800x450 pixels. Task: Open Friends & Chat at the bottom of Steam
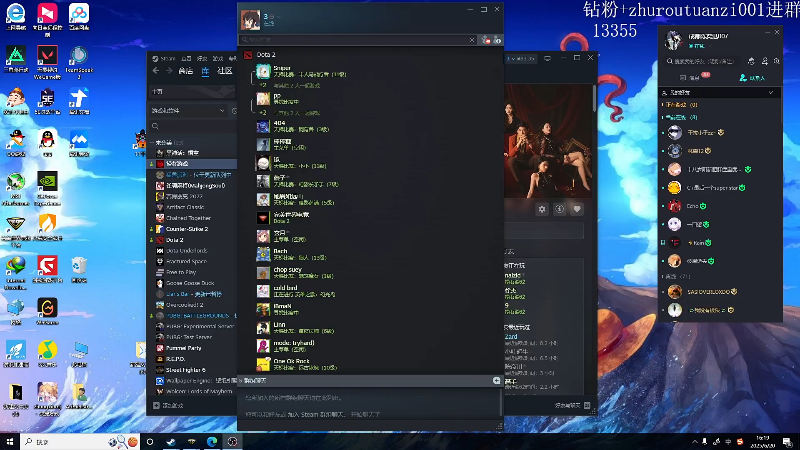pos(572,406)
